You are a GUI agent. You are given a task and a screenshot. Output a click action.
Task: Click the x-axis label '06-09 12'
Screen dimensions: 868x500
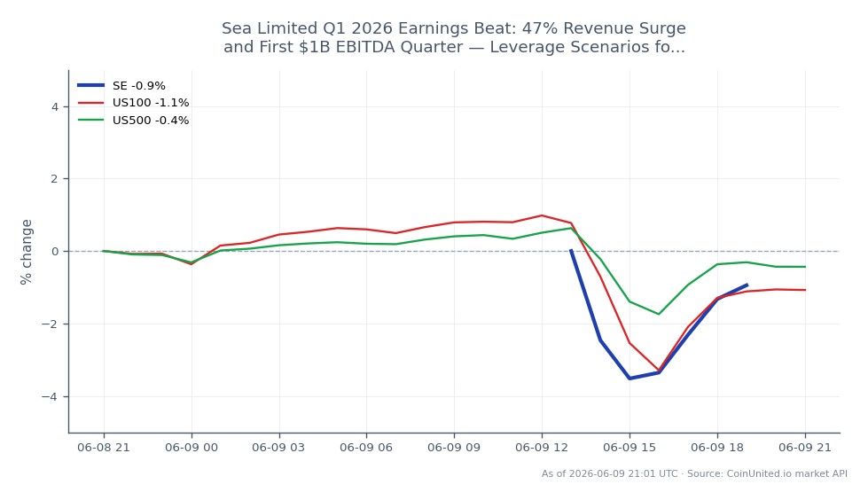coord(542,448)
